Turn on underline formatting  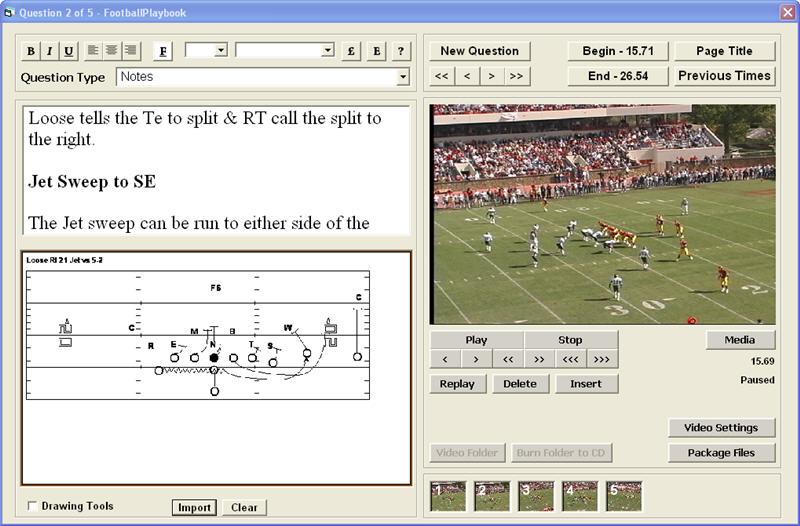click(x=68, y=51)
